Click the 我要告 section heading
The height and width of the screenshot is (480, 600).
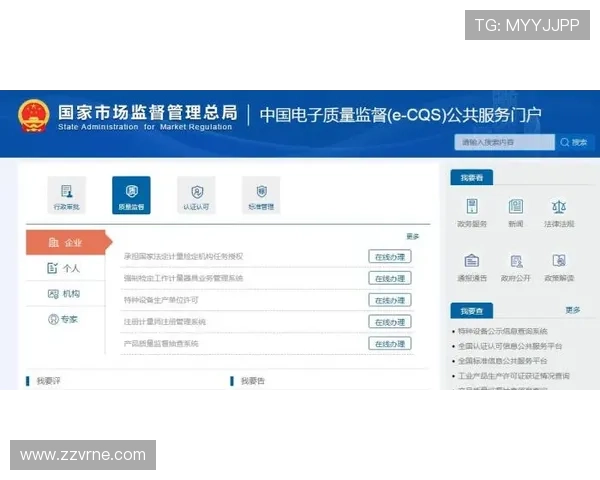click(x=253, y=381)
